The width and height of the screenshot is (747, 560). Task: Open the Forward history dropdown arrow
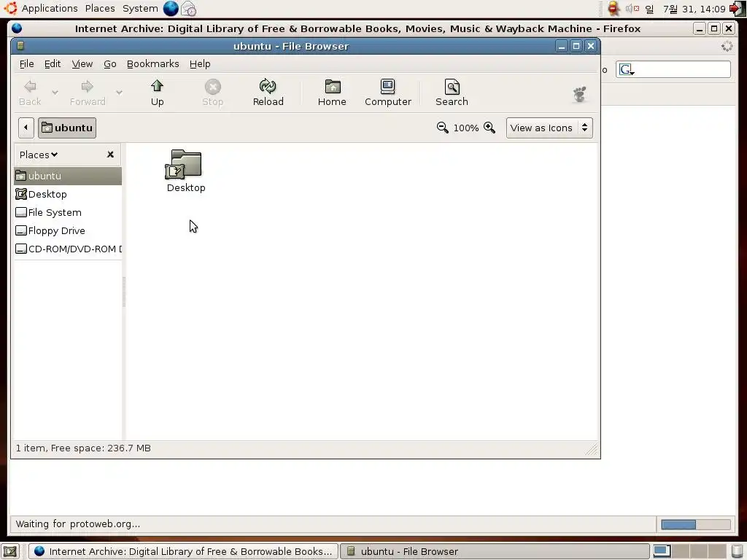coord(119,93)
